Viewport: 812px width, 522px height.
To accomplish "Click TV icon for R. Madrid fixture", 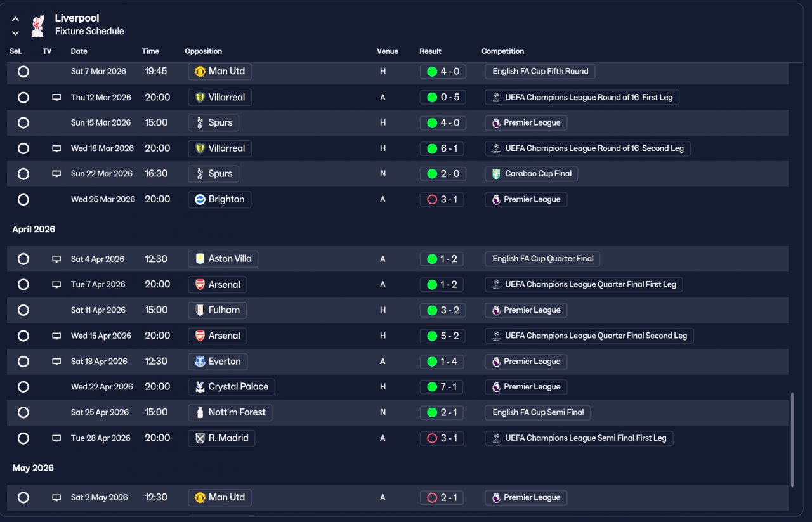I will [56, 438].
